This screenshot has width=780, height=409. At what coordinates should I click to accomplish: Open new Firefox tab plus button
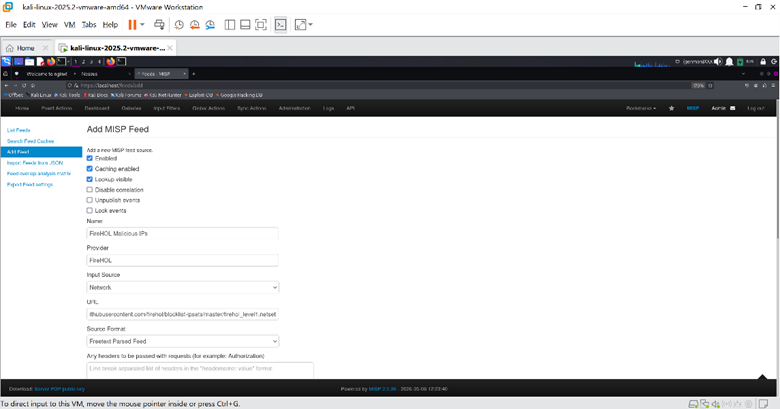(x=194, y=74)
